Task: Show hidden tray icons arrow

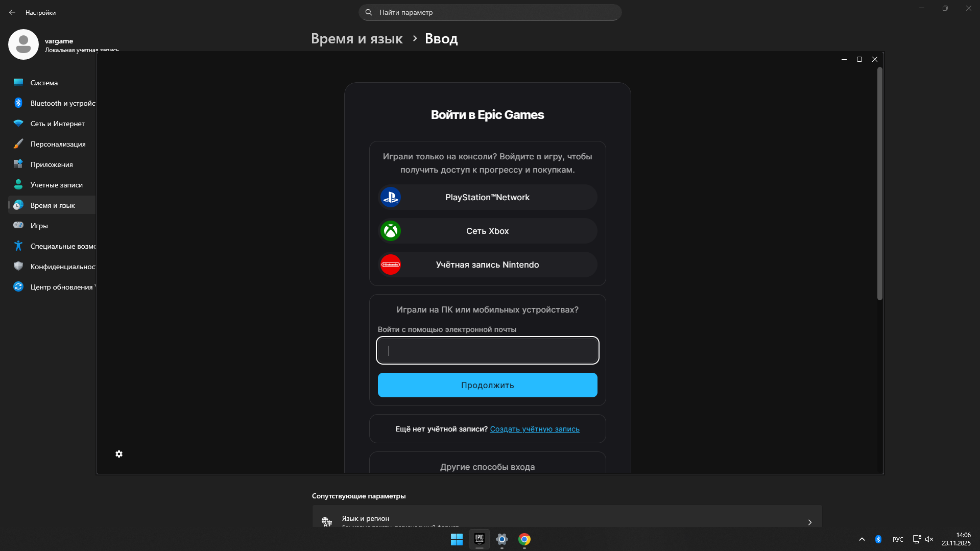Action: 862,539
